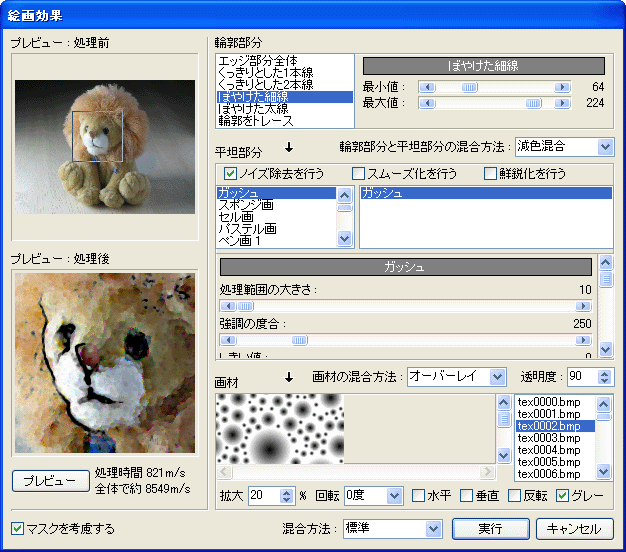
Task: Click left arrow of 最大値 slider
Action: pyautogui.click(x=427, y=103)
